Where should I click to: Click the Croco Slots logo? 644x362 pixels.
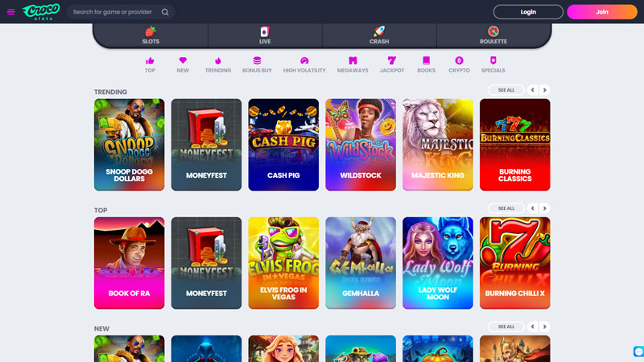(x=41, y=12)
